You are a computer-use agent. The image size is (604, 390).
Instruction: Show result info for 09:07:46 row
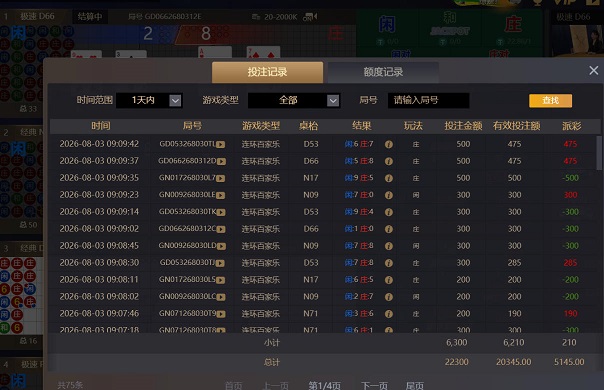click(x=389, y=314)
